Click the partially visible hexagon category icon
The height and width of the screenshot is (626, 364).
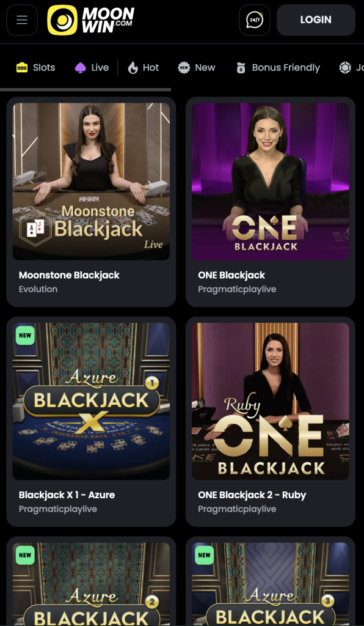[345, 68]
